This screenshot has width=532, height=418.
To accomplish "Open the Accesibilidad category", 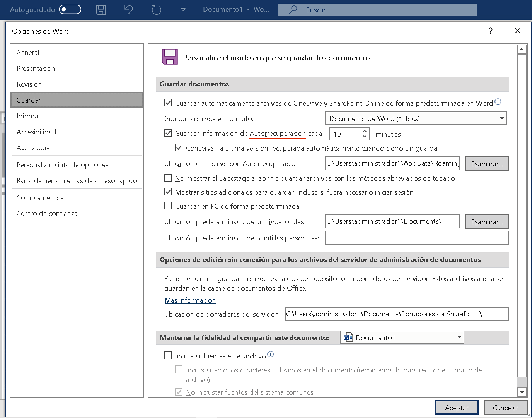I will click(77, 132).
